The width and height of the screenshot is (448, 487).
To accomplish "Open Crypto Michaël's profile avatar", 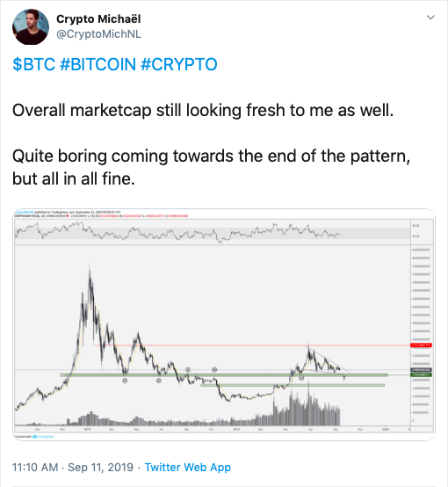I will click(x=31, y=26).
